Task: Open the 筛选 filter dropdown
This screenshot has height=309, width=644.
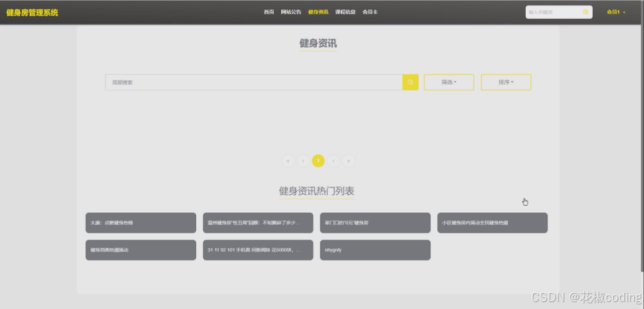Action: click(449, 82)
